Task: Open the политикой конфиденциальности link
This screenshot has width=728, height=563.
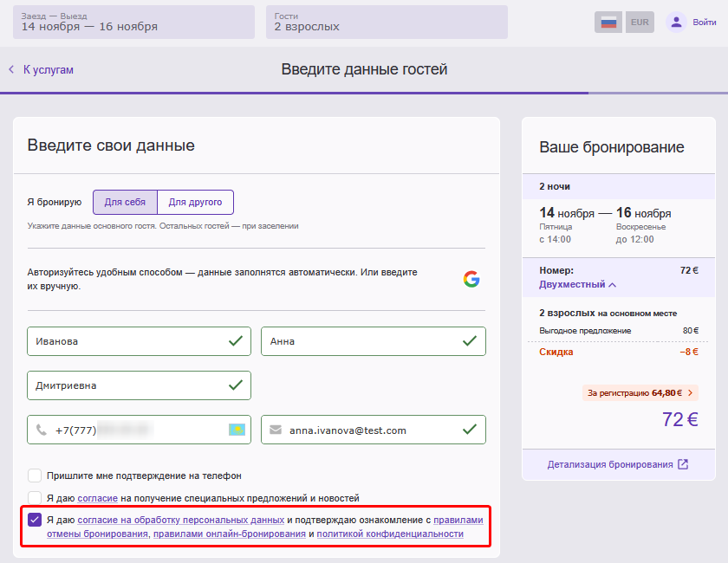Action: pos(389,534)
